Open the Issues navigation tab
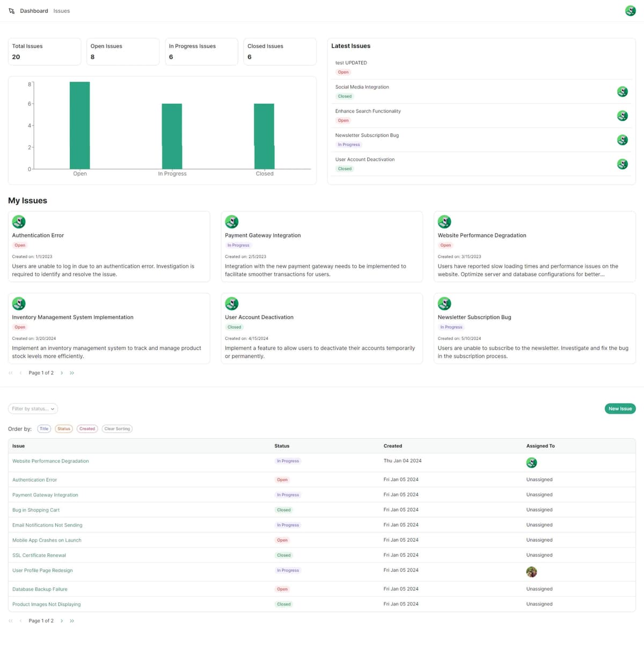The height and width of the screenshot is (671, 644). pos(62,11)
